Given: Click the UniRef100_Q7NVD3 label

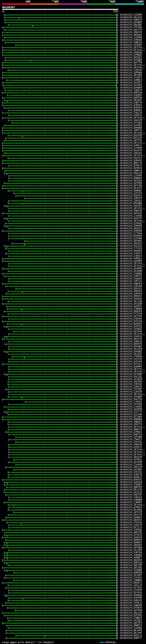Looking at the screenshot, I should [x=131, y=294].
